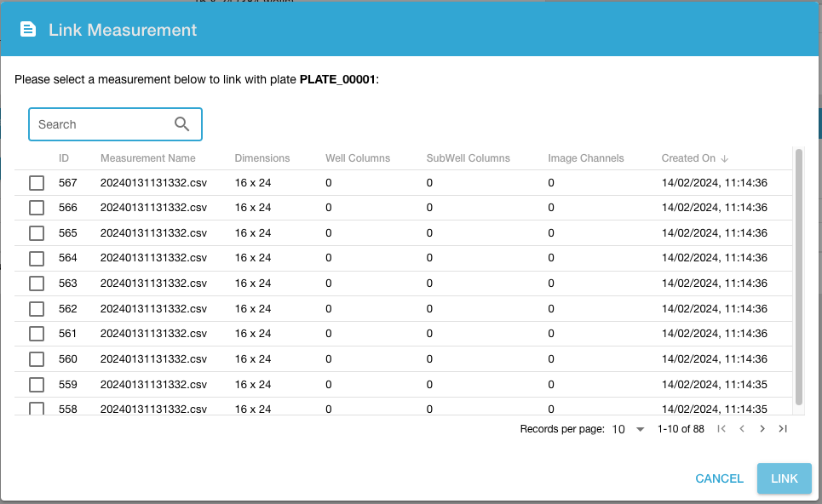Screen dimensions: 822x504
Task: Sort by the Image Channels column header
Action: (x=585, y=158)
